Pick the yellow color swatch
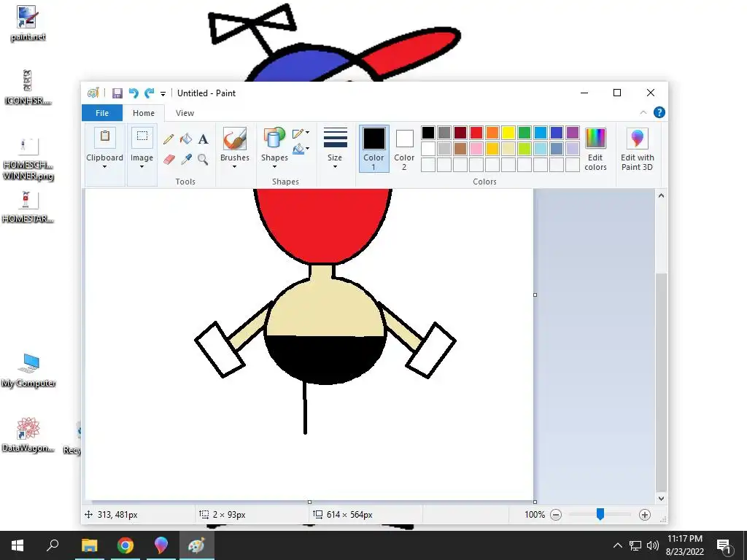Image resolution: width=747 pixels, height=560 pixels. pyautogui.click(x=508, y=133)
